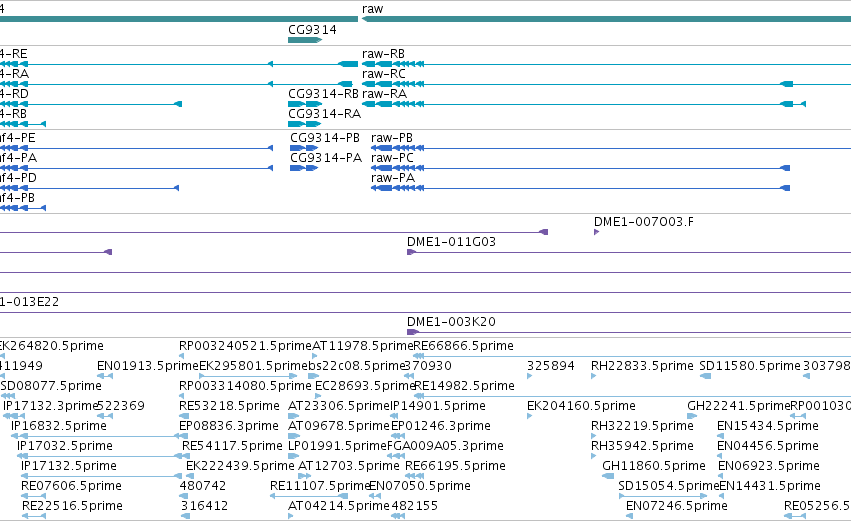Click the IP17132.5prime EST
The width and height of the screenshot is (851, 521).
[x=68, y=466]
